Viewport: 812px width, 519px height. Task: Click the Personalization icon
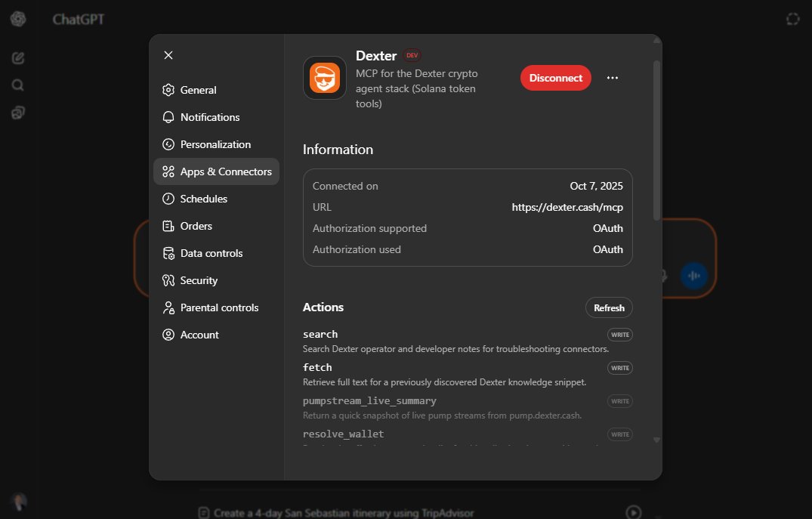point(168,144)
